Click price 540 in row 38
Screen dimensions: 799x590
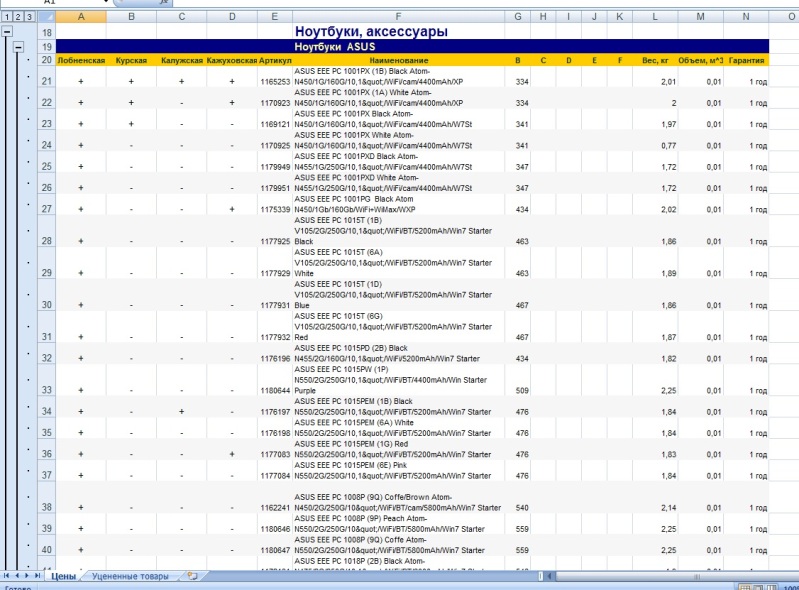pos(522,508)
